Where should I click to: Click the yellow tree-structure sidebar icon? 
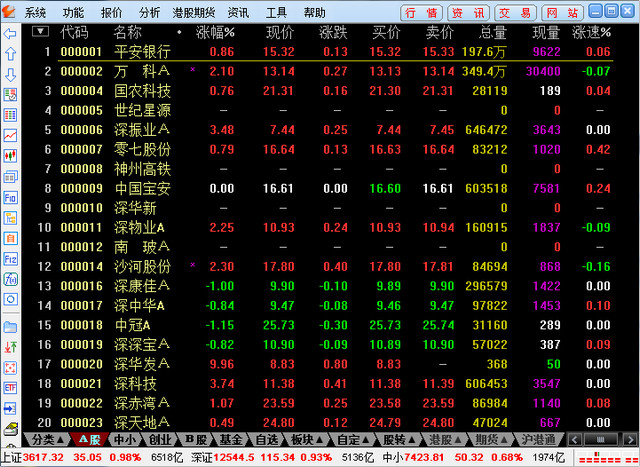click(x=10, y=218)
